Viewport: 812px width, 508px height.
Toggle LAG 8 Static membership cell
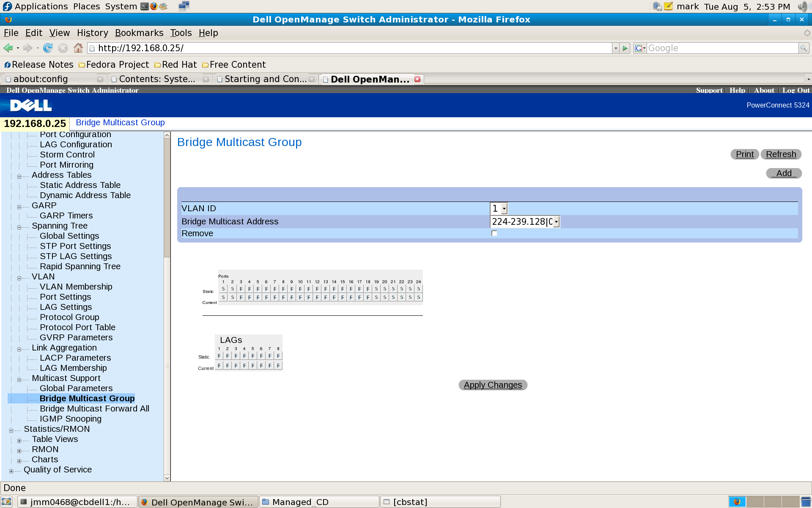[278, 356]
